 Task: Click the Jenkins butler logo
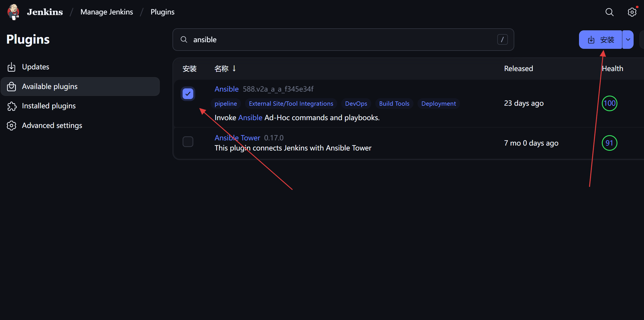tap(13, 12)
